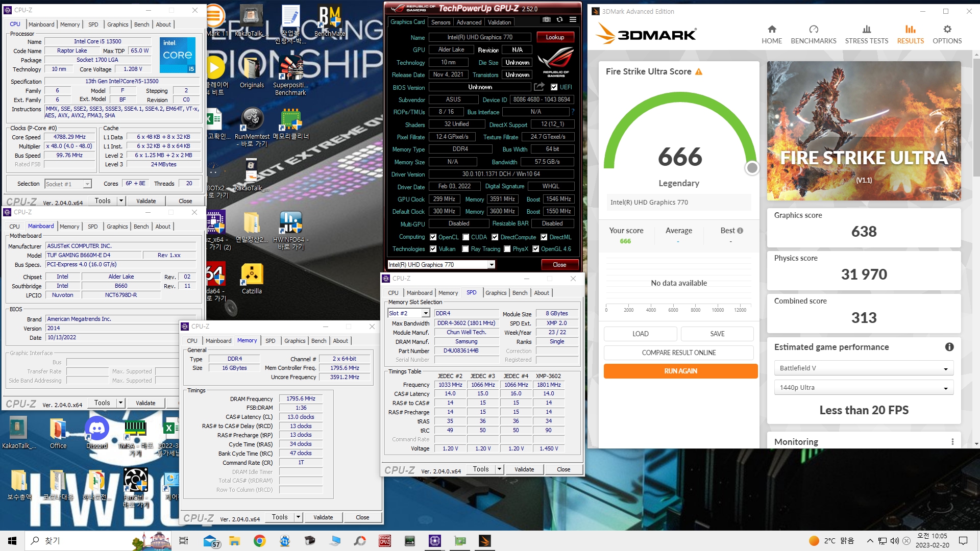Screen dimensions: 980x551
Task: Click the Windows Start button
Action: point(12,541)
